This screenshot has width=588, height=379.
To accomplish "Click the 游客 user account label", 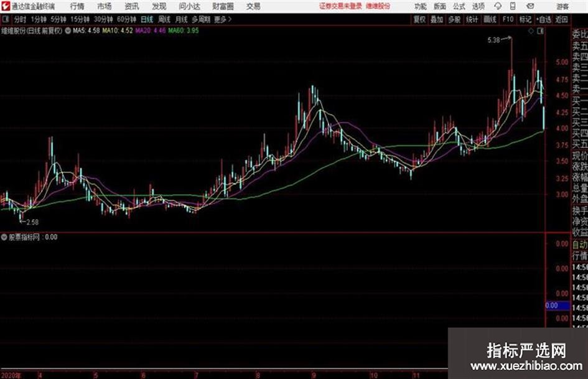I will point(562,6).
